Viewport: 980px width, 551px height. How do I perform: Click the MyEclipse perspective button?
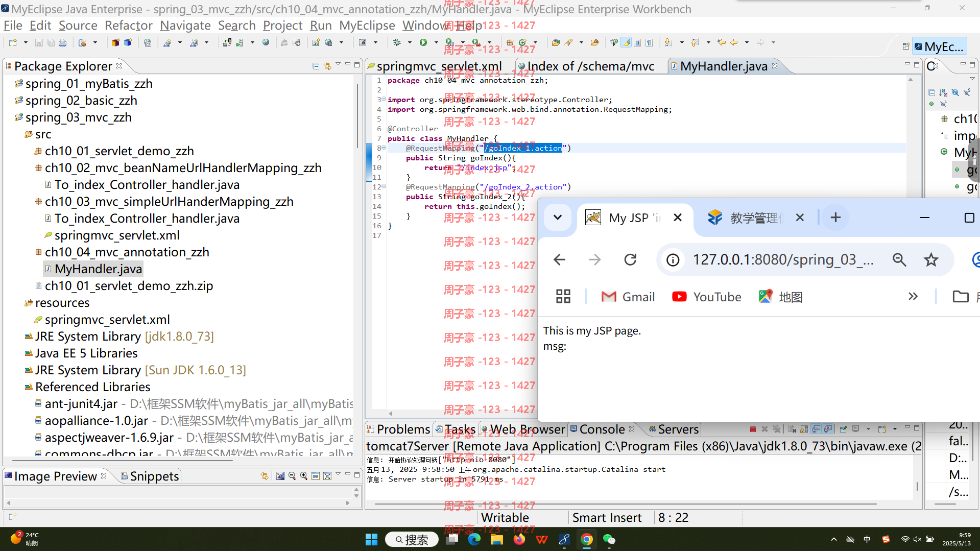point(939,46)
